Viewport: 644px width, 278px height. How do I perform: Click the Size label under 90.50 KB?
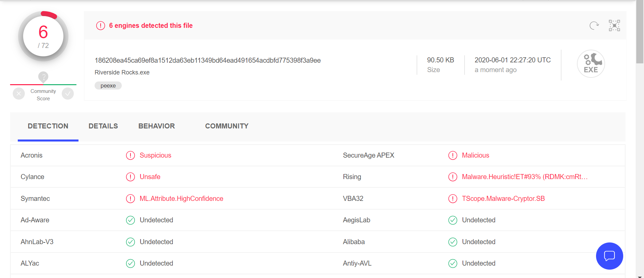(433, 70)
